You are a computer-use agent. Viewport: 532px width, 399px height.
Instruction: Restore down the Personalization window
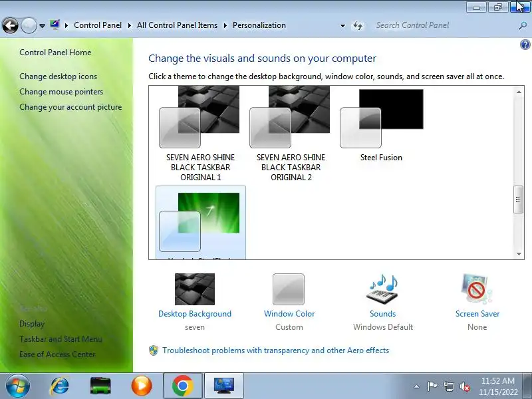point(497,7)
